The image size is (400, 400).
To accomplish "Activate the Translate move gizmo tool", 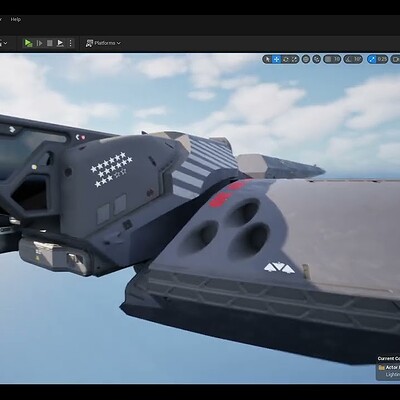I will click(276, 59).
